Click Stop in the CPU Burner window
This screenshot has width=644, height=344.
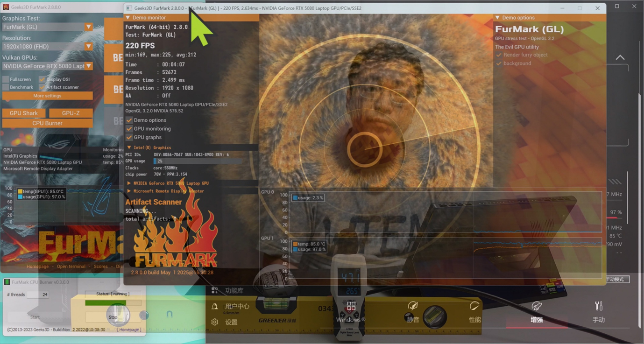(113, 317)
